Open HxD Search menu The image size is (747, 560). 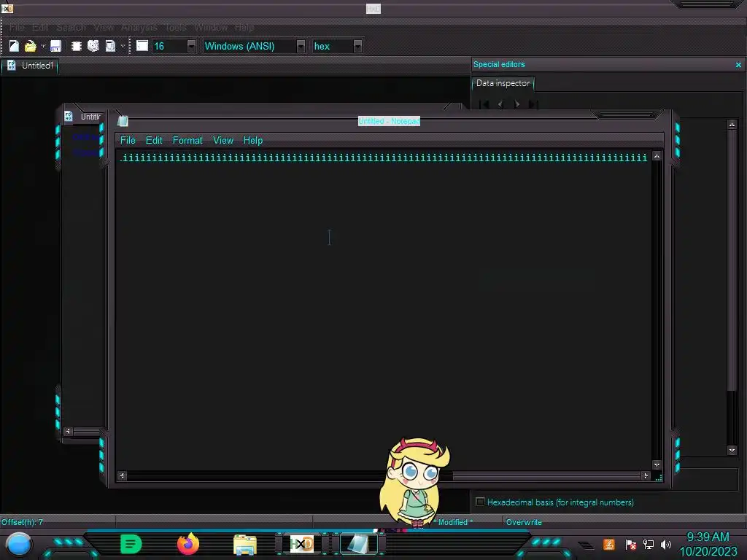[71, 28]
